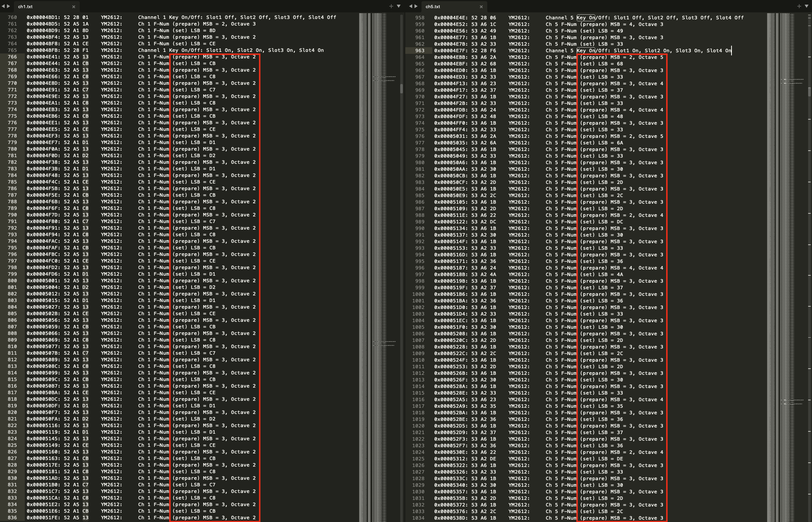
Task: Switch to the ch5.txt tab
Action: click(454, 7)
